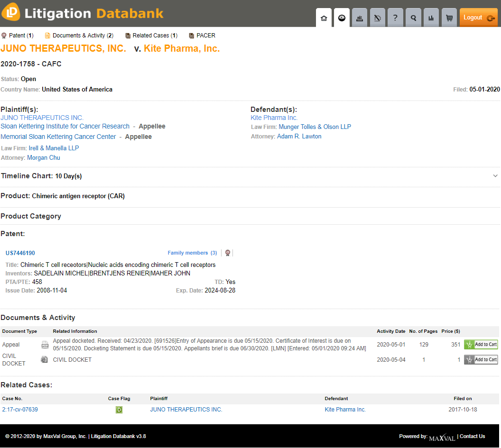This screenshot has width=501, height=448.
Task: Open Sloan Kettering Institute for Cancer Research
Action: click(65, 127)
